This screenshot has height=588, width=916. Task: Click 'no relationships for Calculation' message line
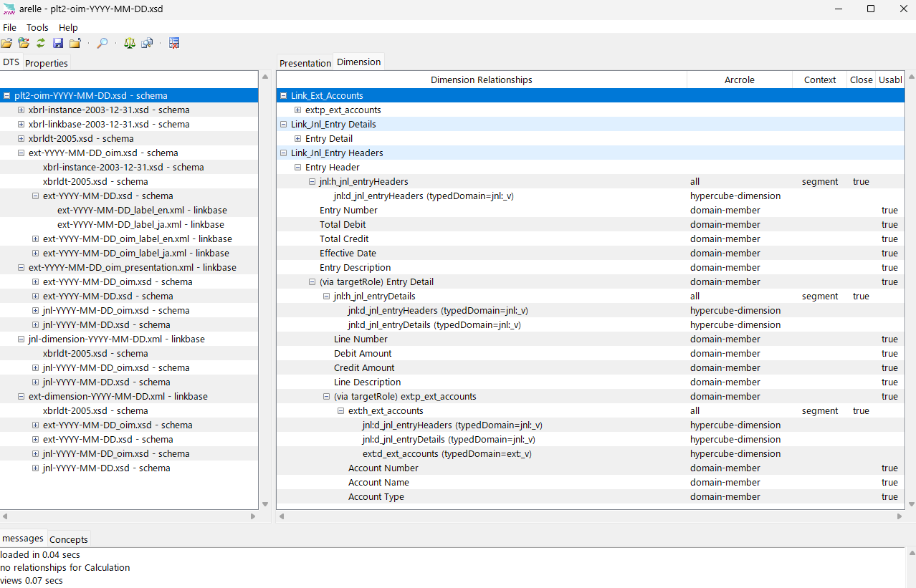point(65,567)
